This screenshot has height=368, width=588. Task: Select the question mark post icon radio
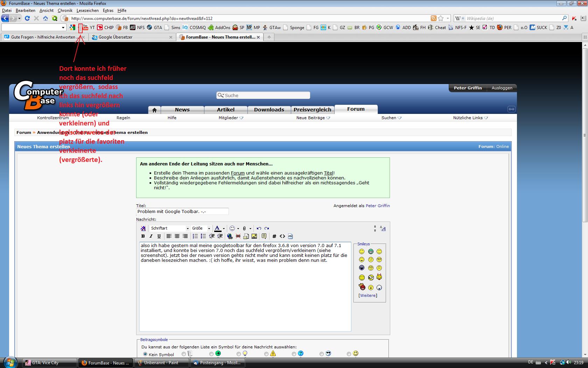pos(294,354)
